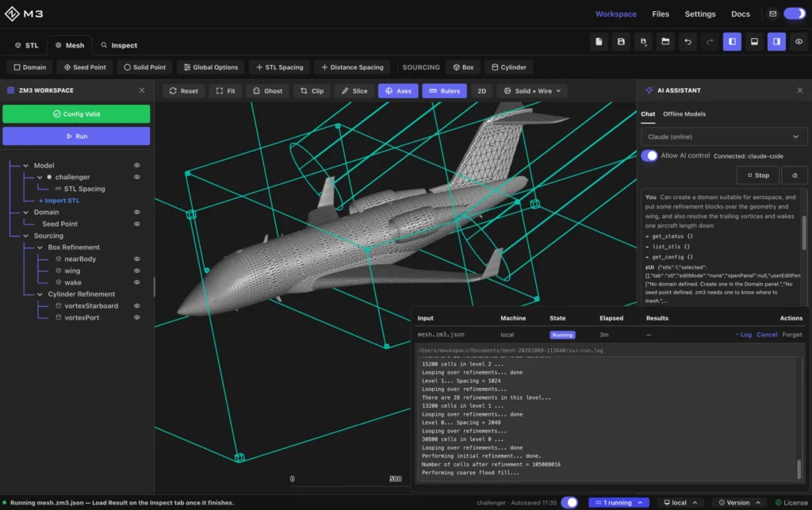Select the Seed Point tool

[85, 67]
